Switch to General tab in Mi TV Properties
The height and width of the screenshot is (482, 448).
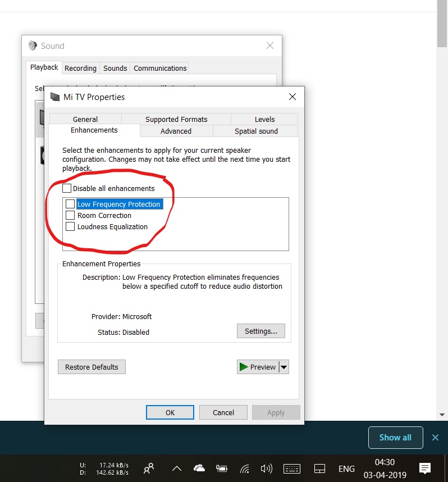click(x=85, y=119)
